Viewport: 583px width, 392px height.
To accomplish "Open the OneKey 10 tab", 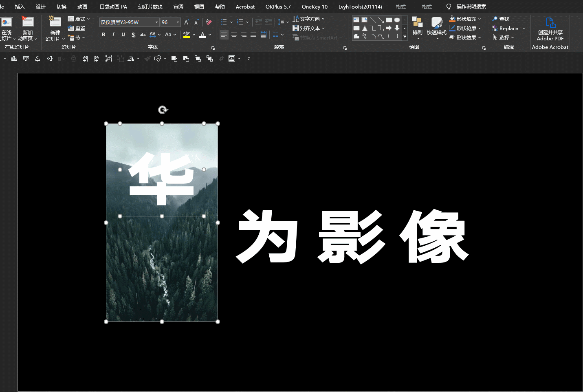I will [x=315, y=7].
